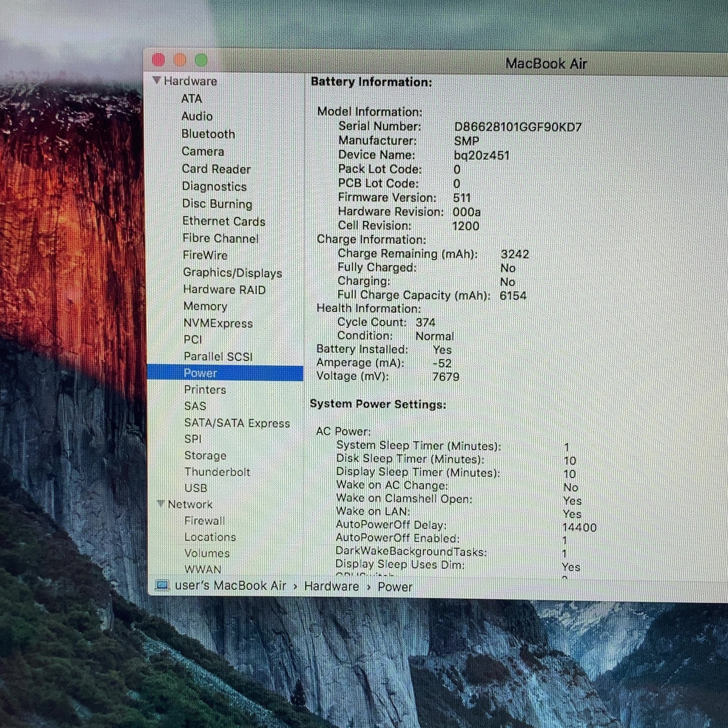Open Ethernet Cards entry
728x728 pixels.
pyautogui.click(x=224, y=221)
